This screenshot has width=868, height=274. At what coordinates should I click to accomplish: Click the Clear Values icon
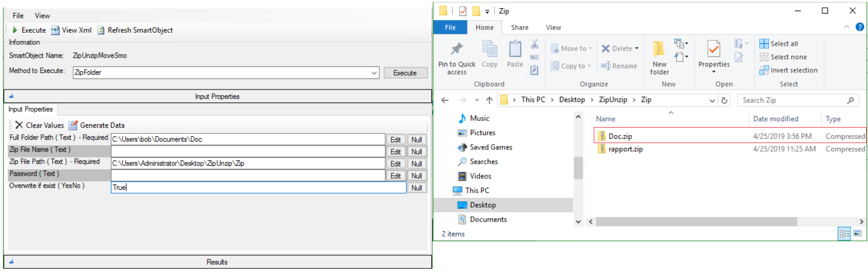[19, 125]
